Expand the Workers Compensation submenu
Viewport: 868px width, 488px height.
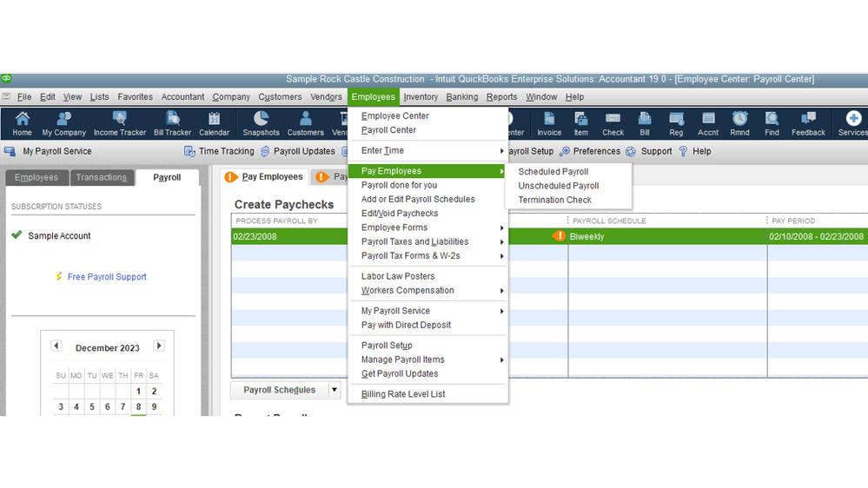click(427, 291)
